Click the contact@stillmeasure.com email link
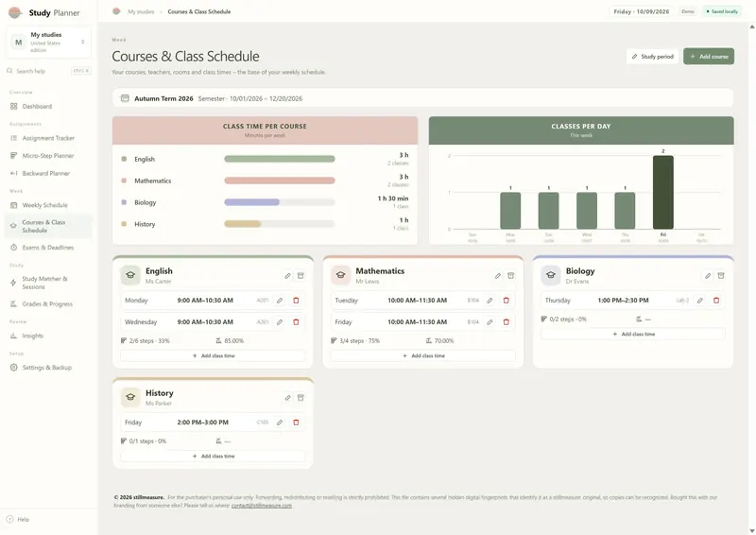The image size is (756, 535). pos(262,506)
